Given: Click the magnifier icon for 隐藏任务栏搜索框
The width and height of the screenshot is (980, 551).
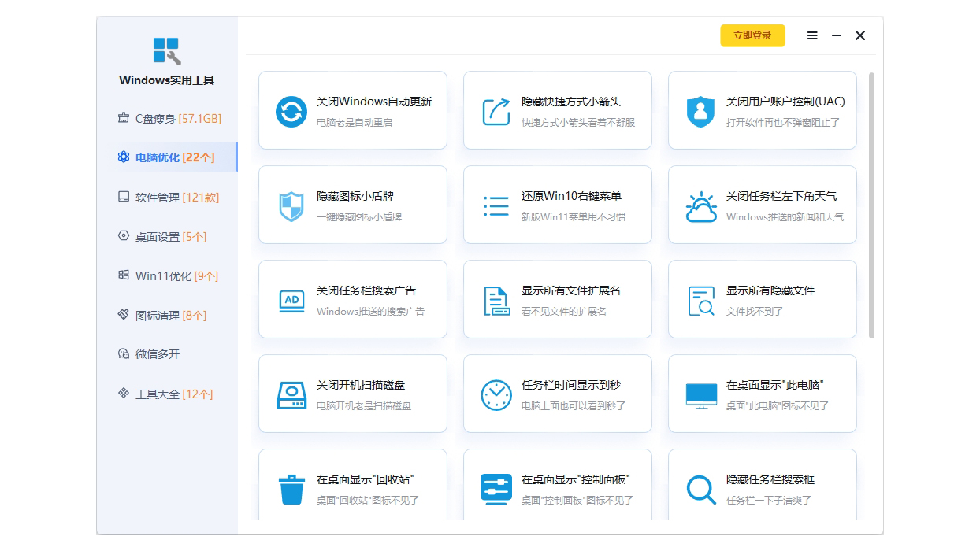Looking at the screenshot, I should pos(700,489).
